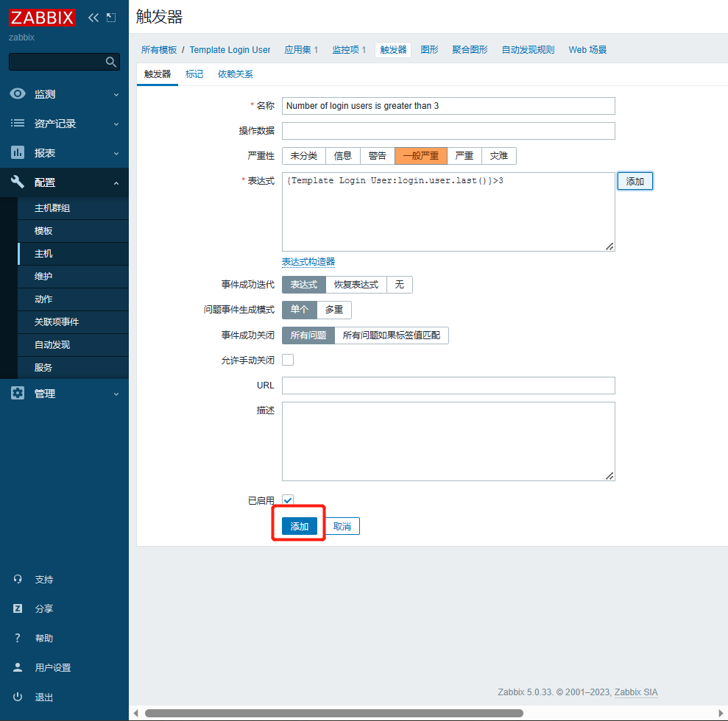Viewport: 728px width, 721px height.
Task: Select 单个 problem event generation mode
Action: (x=300, y=310)
